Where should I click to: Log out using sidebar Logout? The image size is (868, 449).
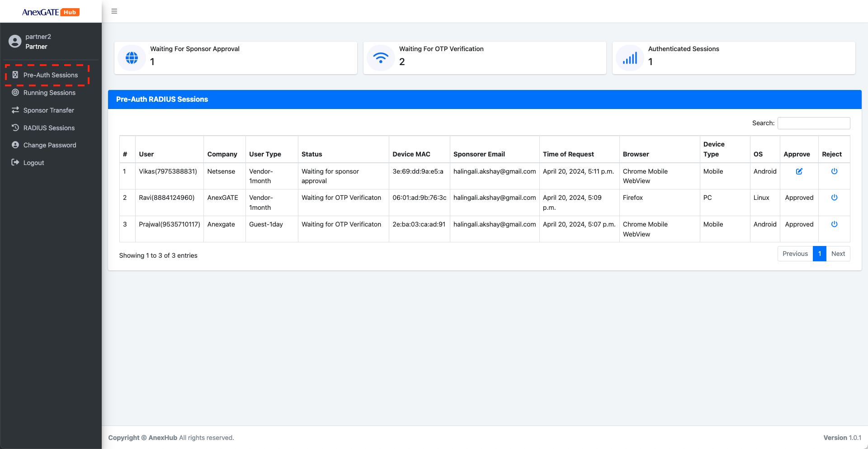(x=33, y=163)
